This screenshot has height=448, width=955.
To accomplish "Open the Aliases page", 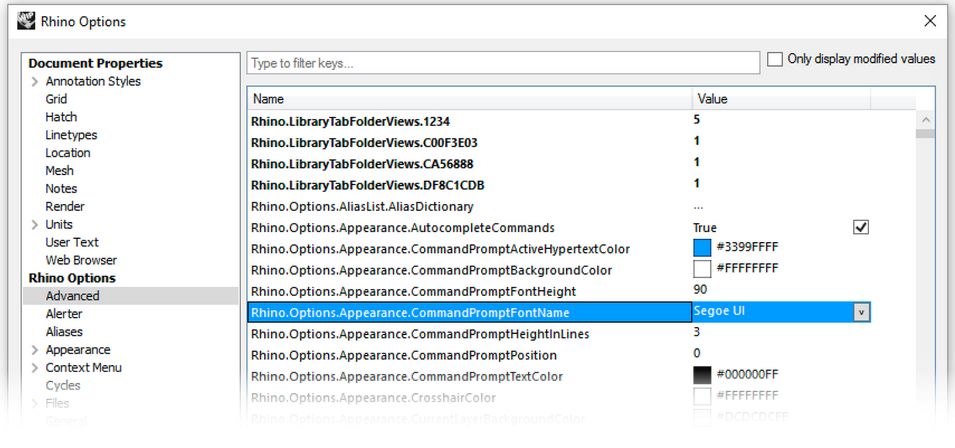I will tap(64, 332).
